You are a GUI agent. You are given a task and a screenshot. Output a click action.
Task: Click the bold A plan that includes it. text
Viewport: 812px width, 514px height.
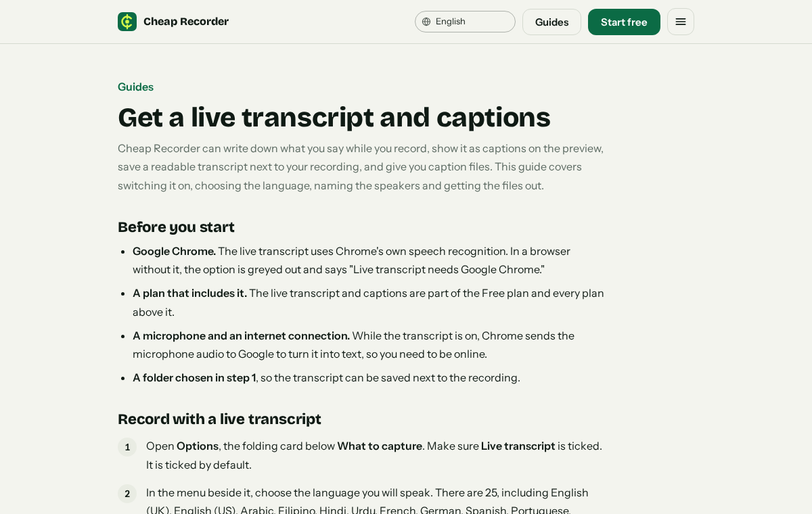[189, 293]
